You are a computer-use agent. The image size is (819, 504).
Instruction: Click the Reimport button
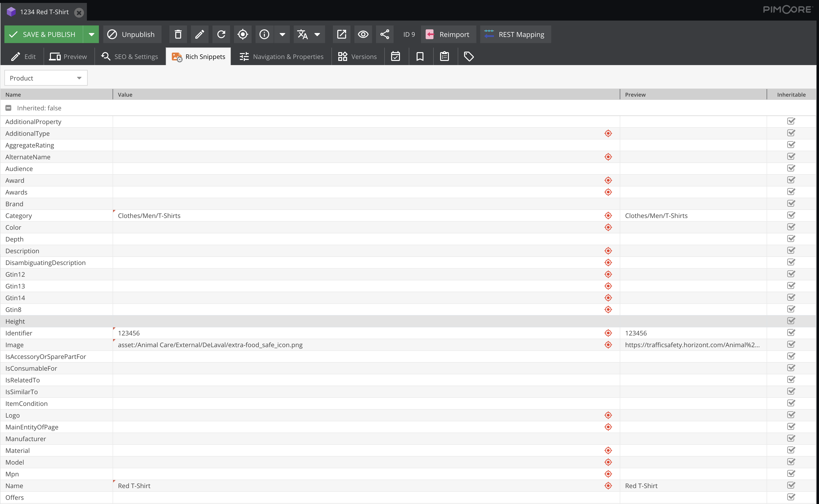point(448,34)
